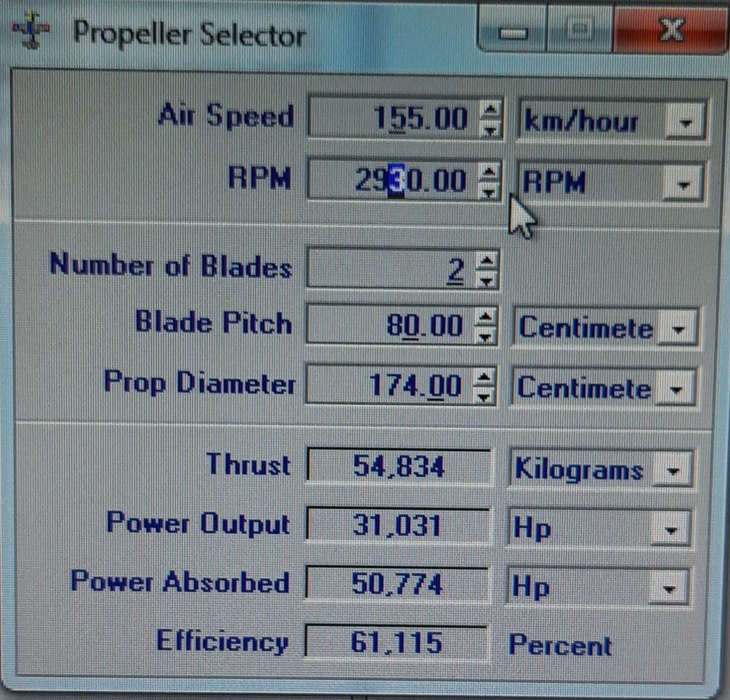The height and width of the screenshot is (700, 730).
Task: Open the Air Speed km/hour unit dropdown
Action: pyautogui.click(x=685, y=122)
